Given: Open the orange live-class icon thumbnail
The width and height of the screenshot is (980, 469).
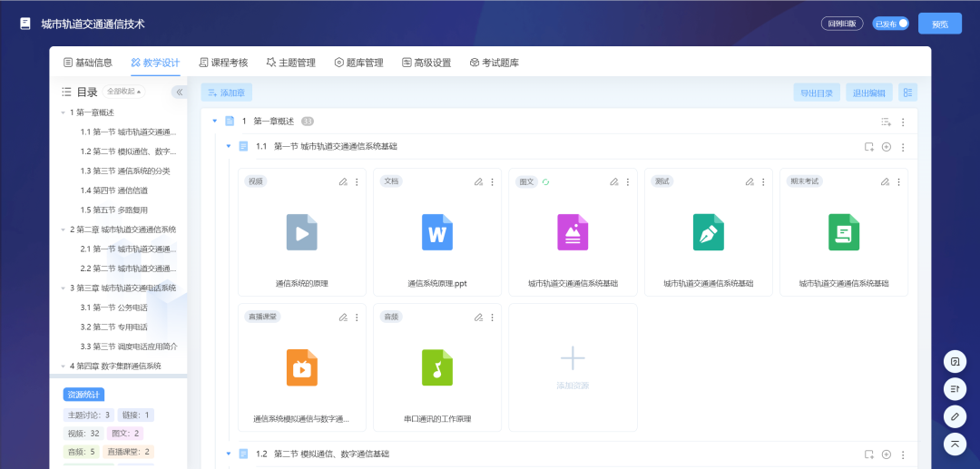Looking at the screenshot, I should [302, 367].
